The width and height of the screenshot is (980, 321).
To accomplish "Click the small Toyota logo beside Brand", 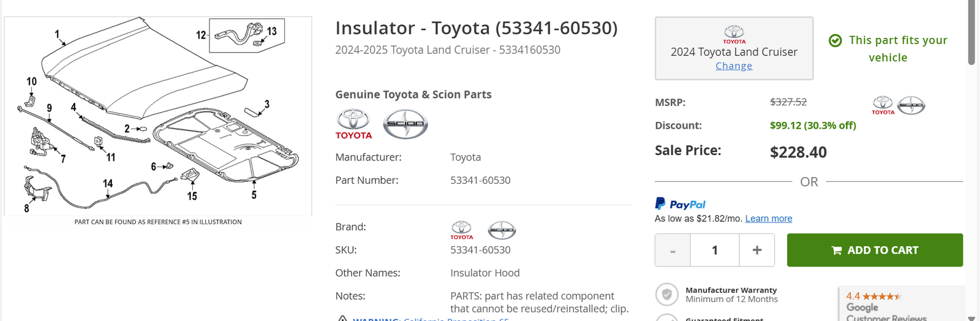I will coord(462,230).
